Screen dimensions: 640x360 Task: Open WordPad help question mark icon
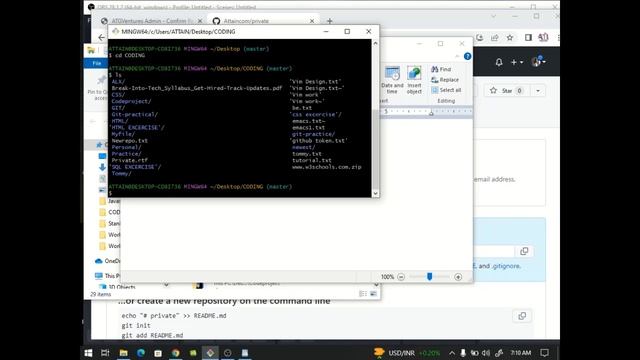coord(467,56)
